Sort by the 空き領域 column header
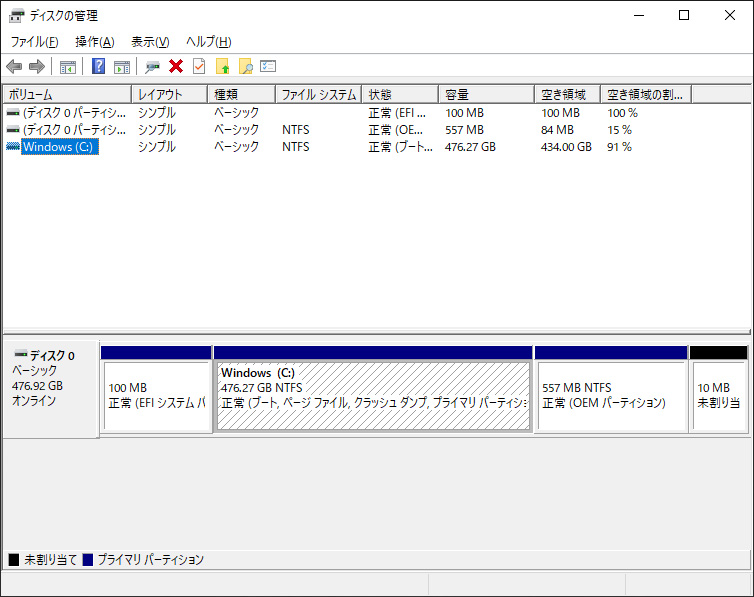This screenshot has width=754, height=597. (567, 94)
